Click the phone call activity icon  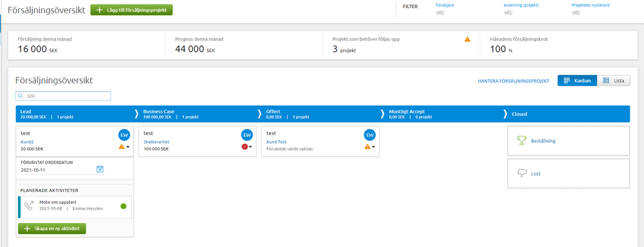[29, 206]
